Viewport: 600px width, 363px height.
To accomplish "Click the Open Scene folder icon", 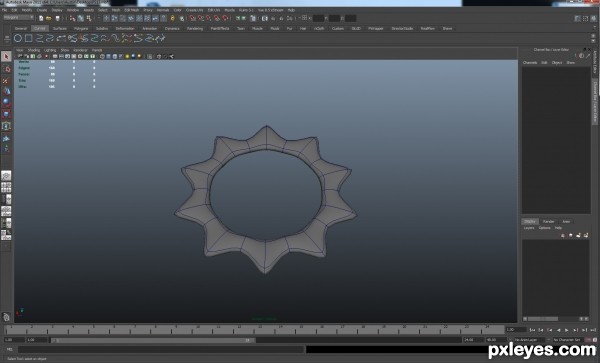I will (49, 18).
